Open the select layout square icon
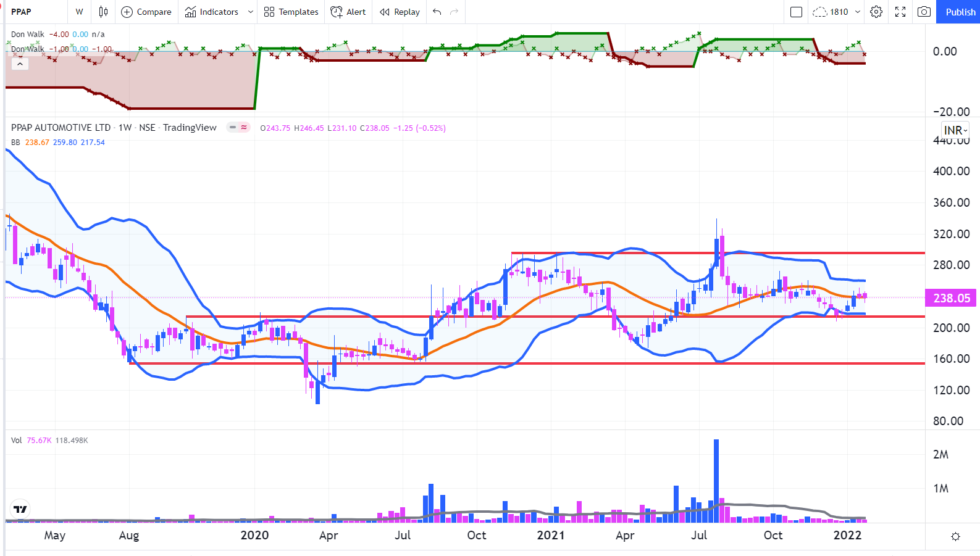 (x=797, y=12)
